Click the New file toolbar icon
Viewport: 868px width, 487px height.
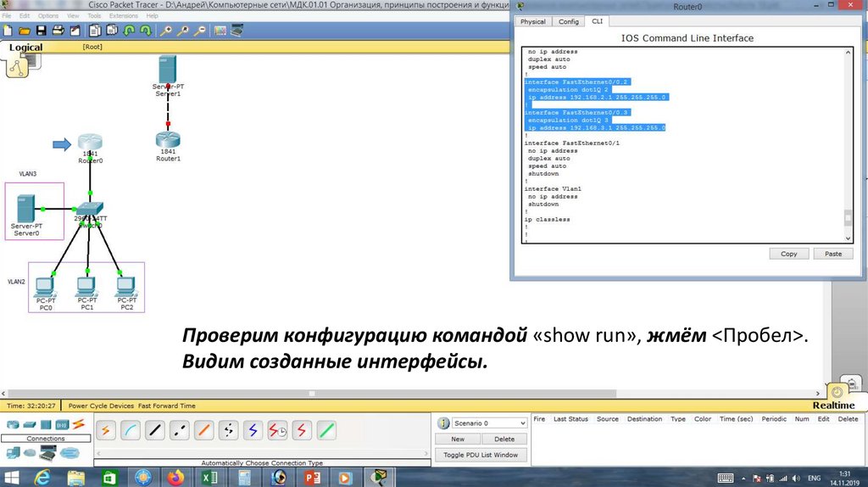coord(8,31)
